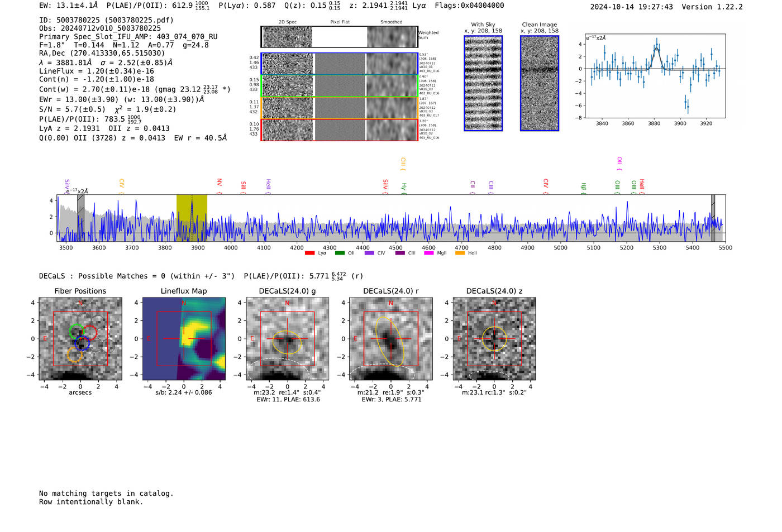
Task: Click the dark purple CIII legend swatch
Action: (x=399, y=253)
